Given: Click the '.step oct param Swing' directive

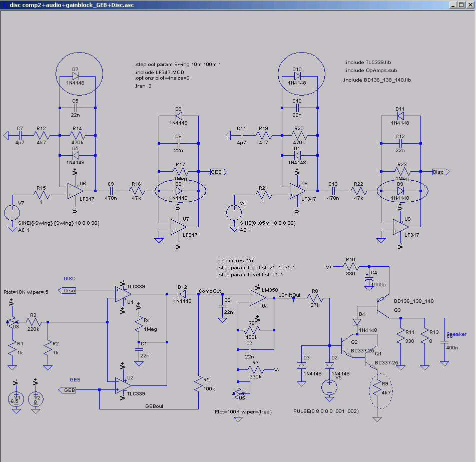Looking at the screenshot, I should coord(178,65).
